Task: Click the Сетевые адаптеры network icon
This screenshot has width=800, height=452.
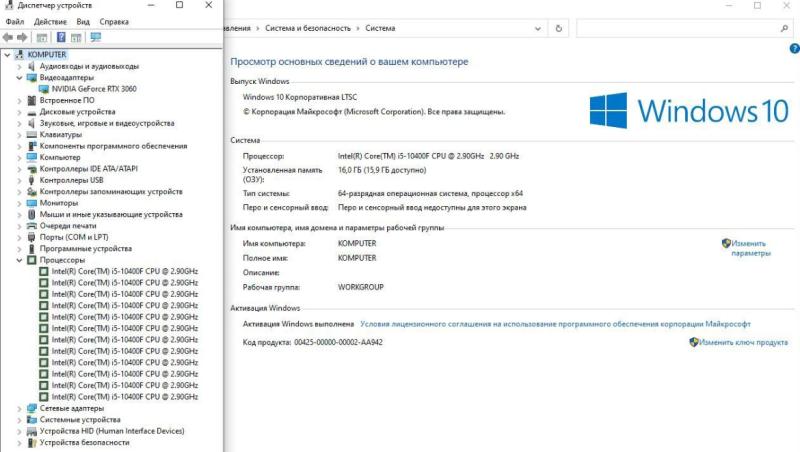Action: [32, 408]
